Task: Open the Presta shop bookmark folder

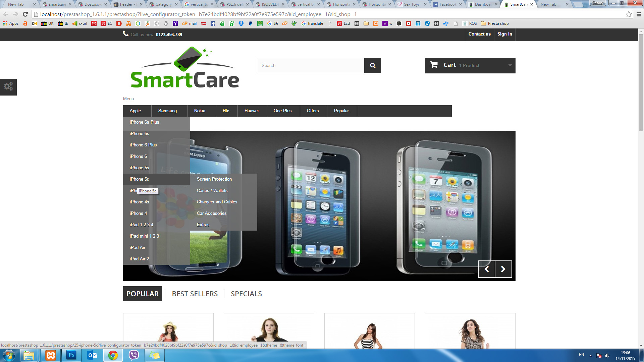Action: point(495,23)
